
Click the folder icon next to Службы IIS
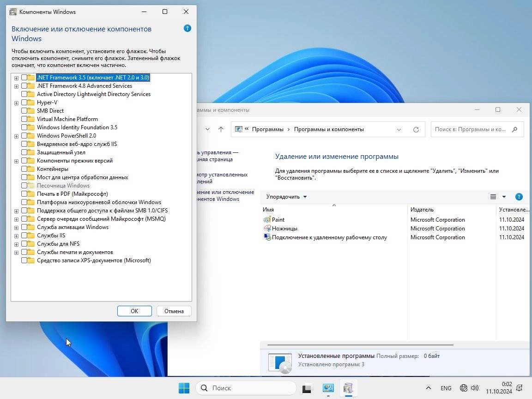point(31,236)
